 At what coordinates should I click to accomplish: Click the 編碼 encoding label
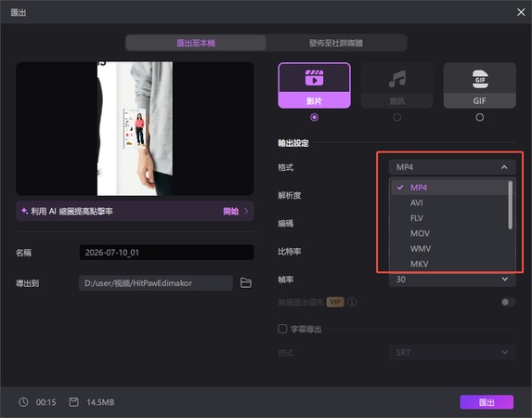pos(286,224)
